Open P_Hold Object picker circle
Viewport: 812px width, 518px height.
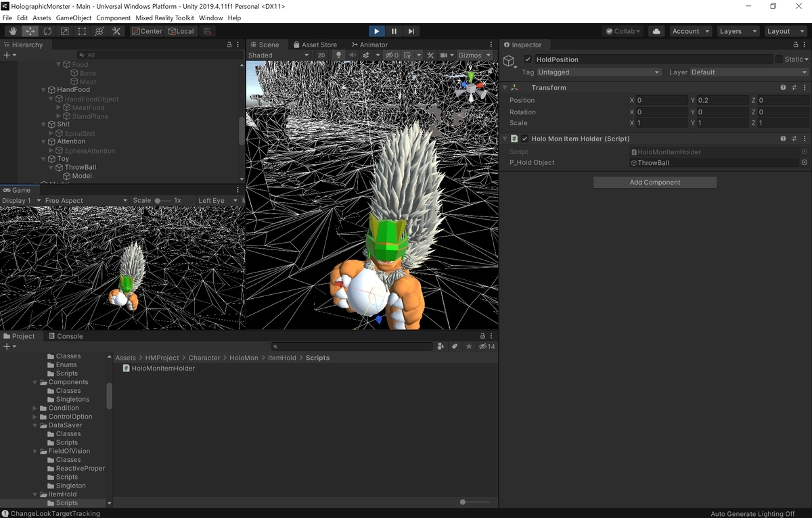coord(805,163)
